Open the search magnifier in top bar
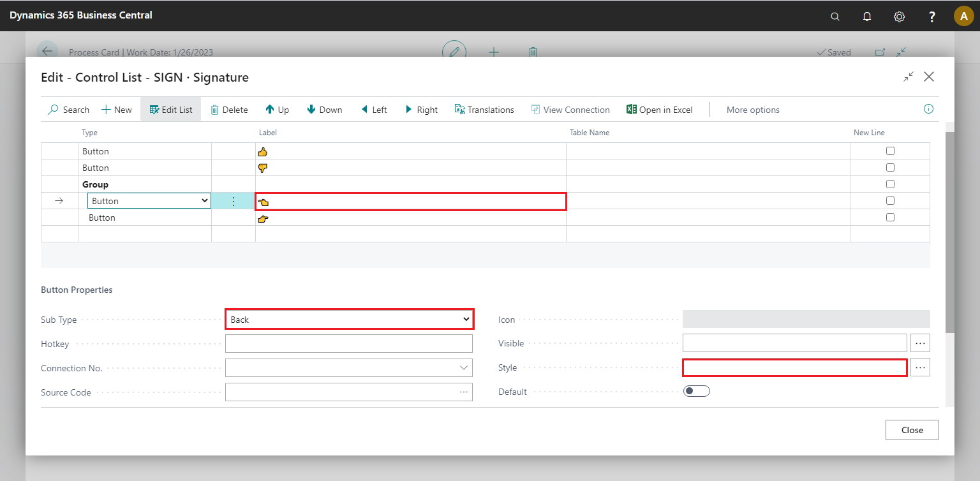Image resolution: width=980 pixels, height=481 pixels. [835, 17]
